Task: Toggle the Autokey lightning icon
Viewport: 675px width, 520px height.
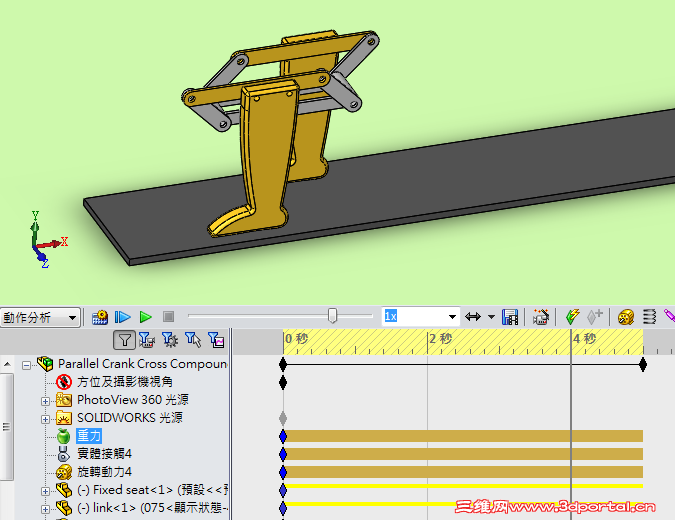Action: [573, 317]
